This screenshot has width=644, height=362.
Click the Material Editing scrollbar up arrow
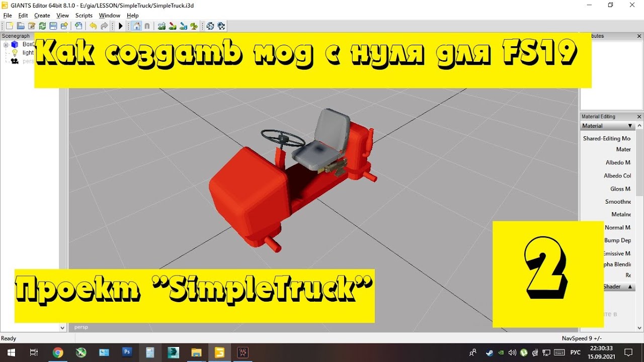click(x=639, y=126)
